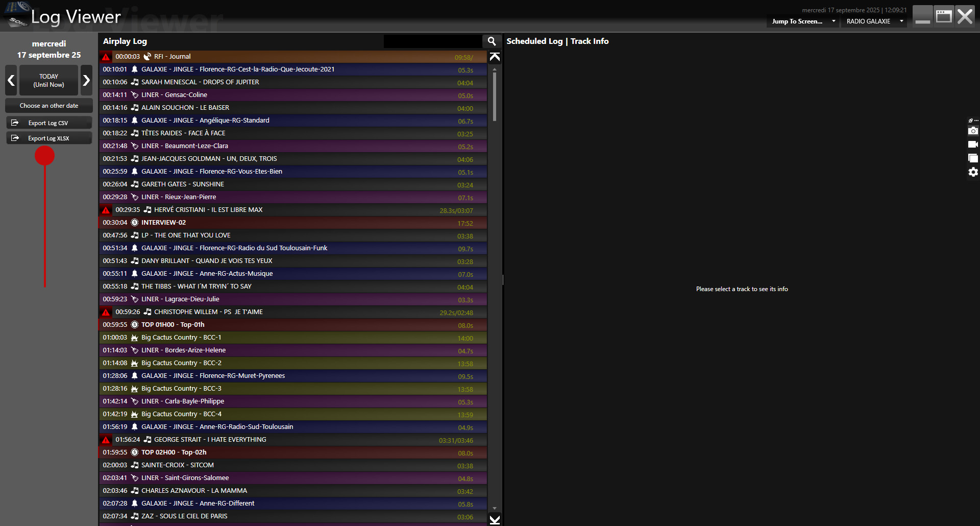980x526 pixels.
Task: Click Choose an other date
Action: pyautogui.click(x=49, y=106)
